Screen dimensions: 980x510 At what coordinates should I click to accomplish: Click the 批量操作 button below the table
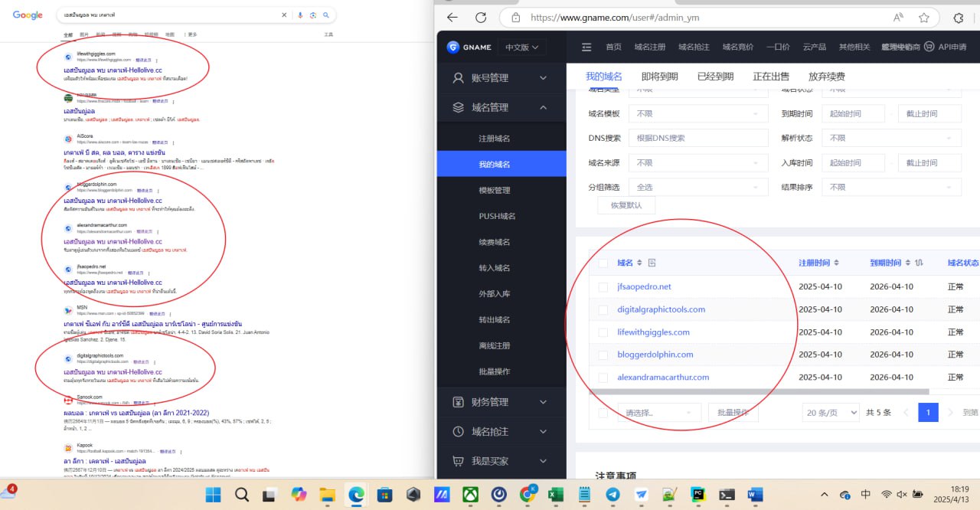tap(733, 412)
